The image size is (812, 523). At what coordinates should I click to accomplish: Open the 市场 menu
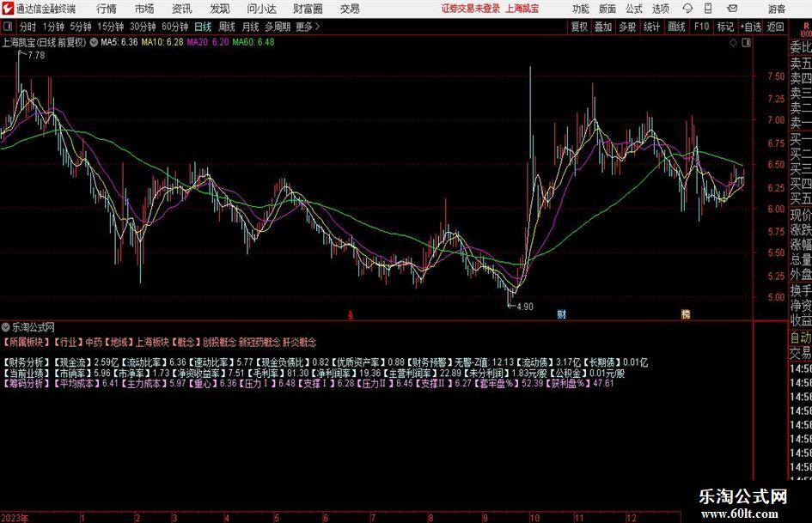coord(144,9)
